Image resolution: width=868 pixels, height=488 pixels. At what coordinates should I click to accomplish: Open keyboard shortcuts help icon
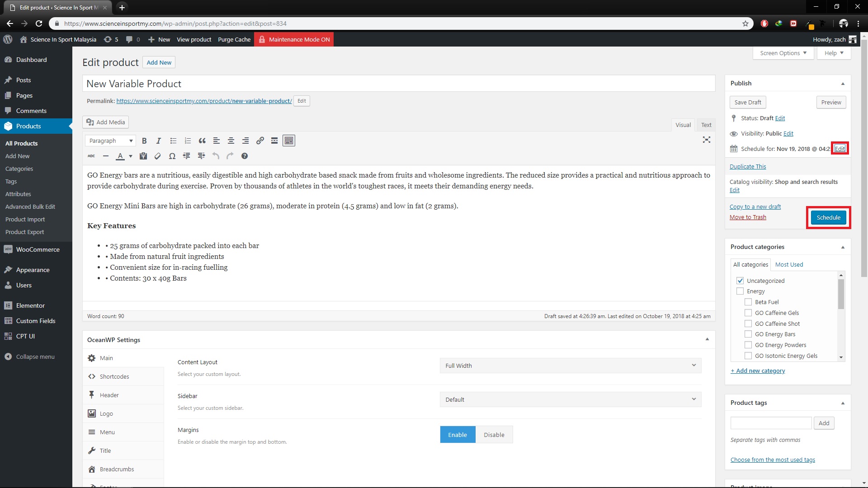tap(245, 156)
